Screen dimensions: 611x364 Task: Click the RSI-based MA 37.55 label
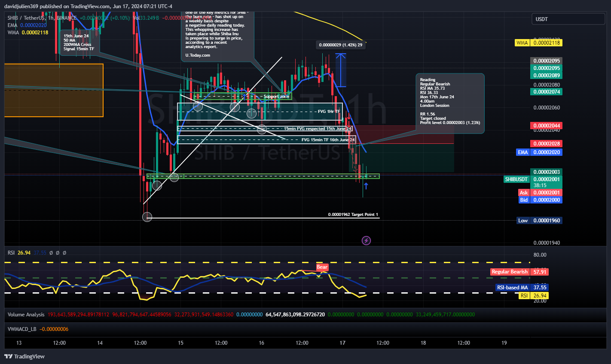[522, 288]
